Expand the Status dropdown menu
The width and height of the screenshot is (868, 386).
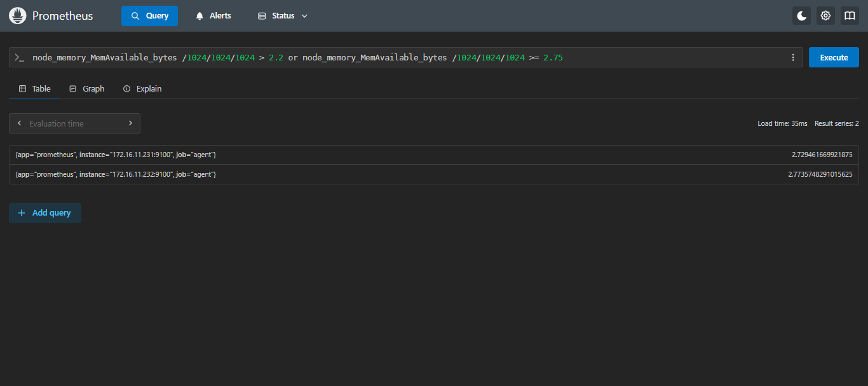[283, 16]
